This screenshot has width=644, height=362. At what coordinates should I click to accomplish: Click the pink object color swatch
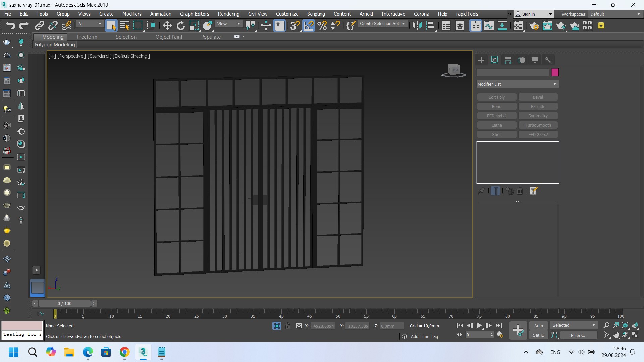pos(555,72)
